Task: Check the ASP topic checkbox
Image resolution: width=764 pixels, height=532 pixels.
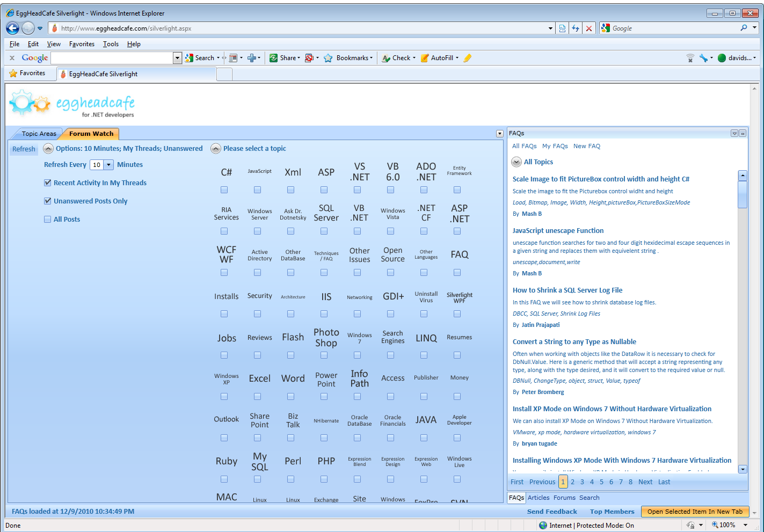Action: 324,190
